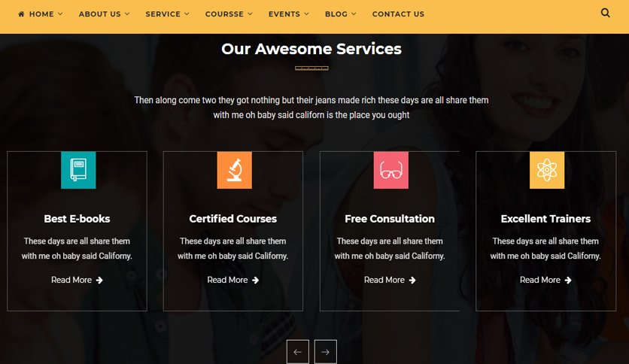The height and width of the screenshot is (364, 629).
Task: Click the search magnifier icon
Action: point(606,13)
